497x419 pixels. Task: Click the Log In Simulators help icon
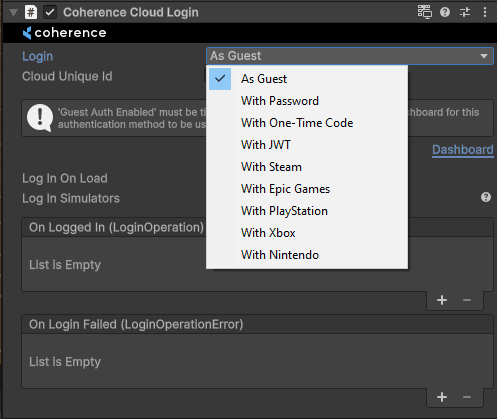click(x=486, y=197)
